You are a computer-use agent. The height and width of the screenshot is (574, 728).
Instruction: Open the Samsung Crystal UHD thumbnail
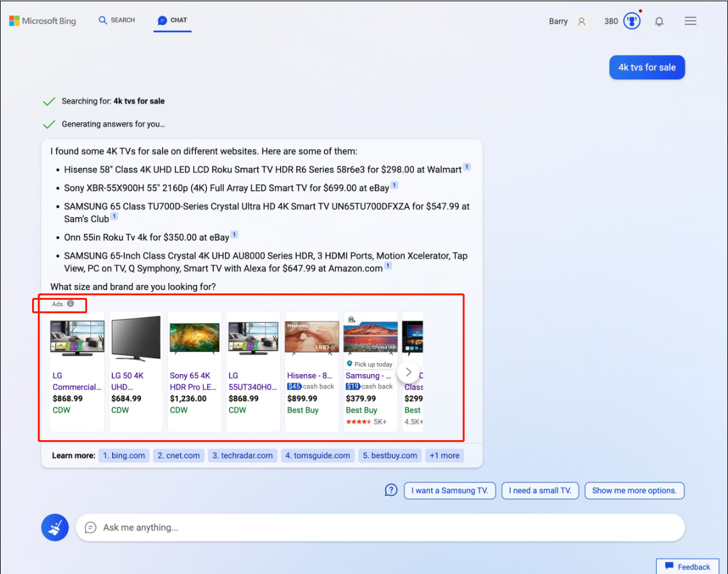[x=370, y=338]
